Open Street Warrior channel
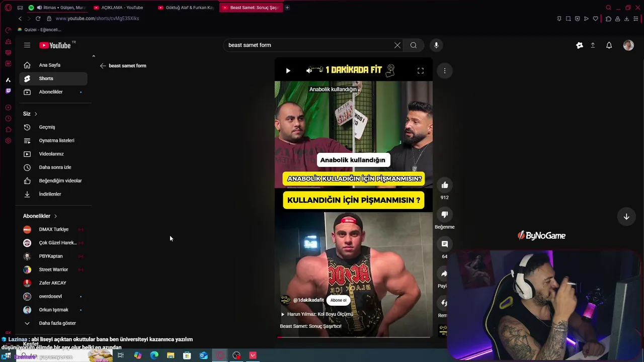The image size is (644, 362). pyautogui.click(x=53, y=269)
